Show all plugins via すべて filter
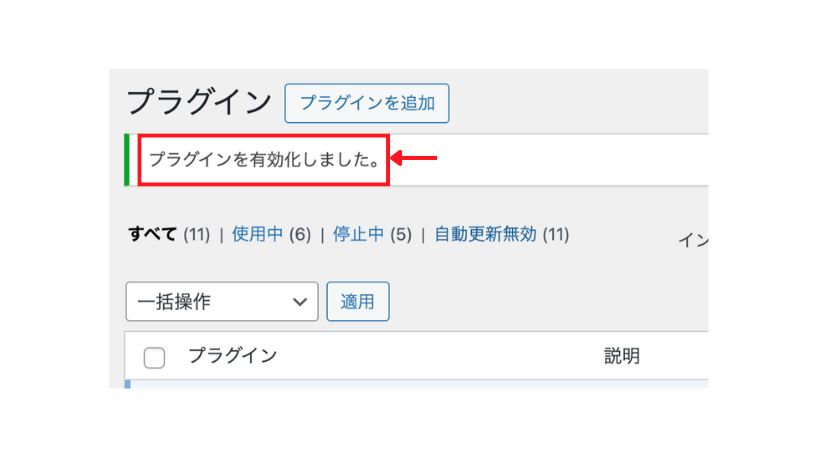Image resolution: width=817 pixels, height=457 pixels. tap(152, 234)
